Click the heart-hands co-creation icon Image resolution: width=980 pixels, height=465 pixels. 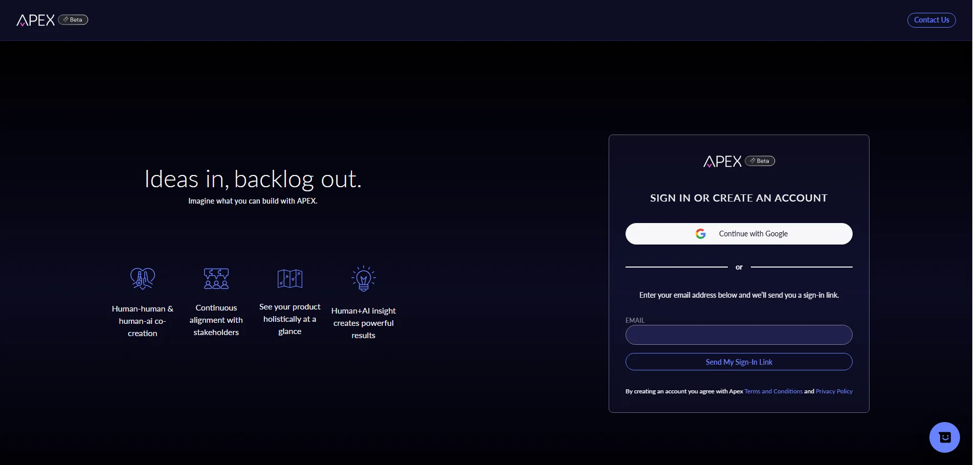pyautogui.click(x=143, y=278)
